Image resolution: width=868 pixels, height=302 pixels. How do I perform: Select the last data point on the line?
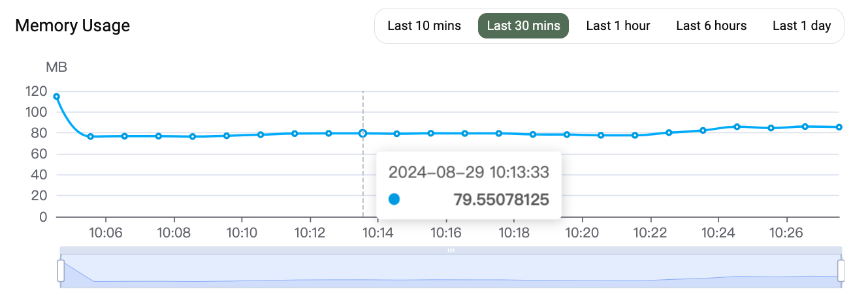(839, 127)
